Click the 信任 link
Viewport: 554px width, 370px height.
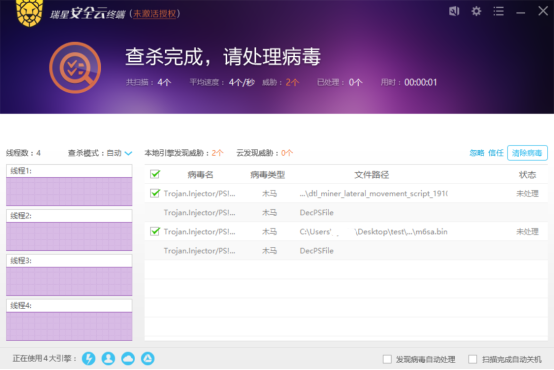pyautogui.click(x=495, y=153)
